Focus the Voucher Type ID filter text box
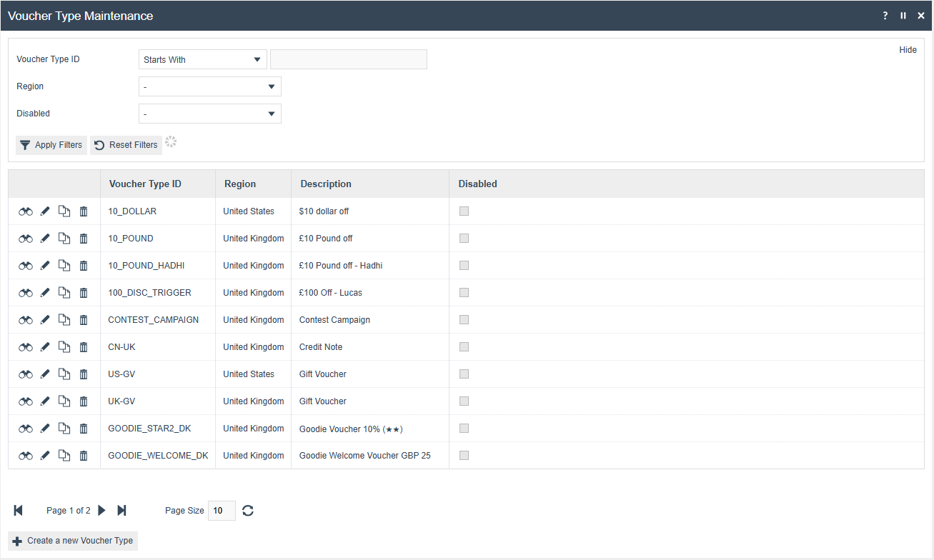The height and width of the screenshot is (560, 934). coord(349,59)
